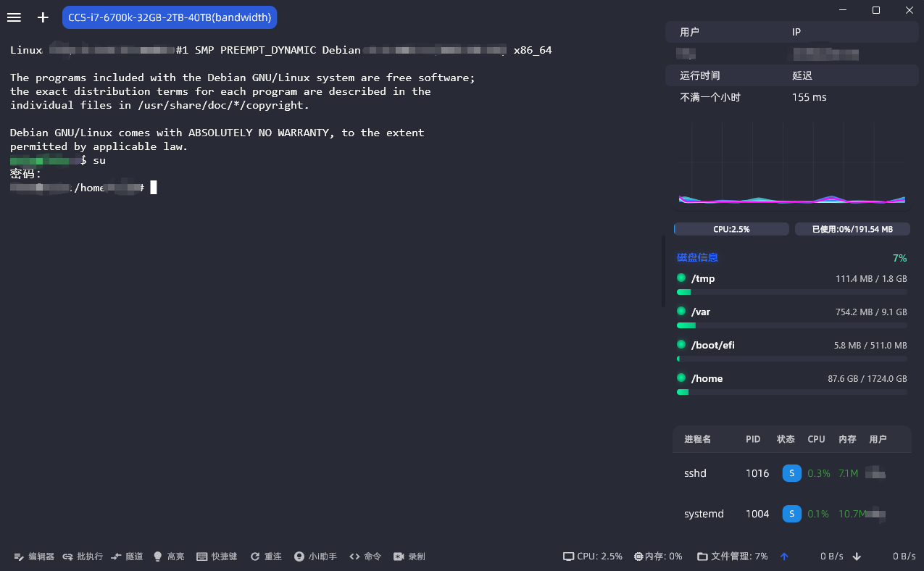This screenshot has height=571, width=924.
Task: Click the 磁盘信息 disk info header
Action: pyautogui.click(x=696, y=257)
